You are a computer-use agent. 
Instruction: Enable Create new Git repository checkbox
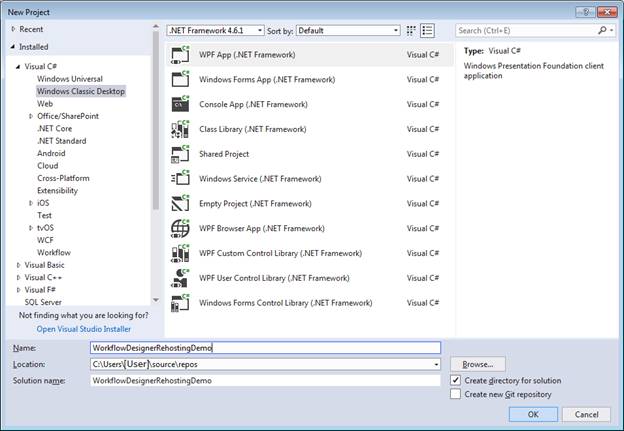pyautogui.click(x=456, y=394)
